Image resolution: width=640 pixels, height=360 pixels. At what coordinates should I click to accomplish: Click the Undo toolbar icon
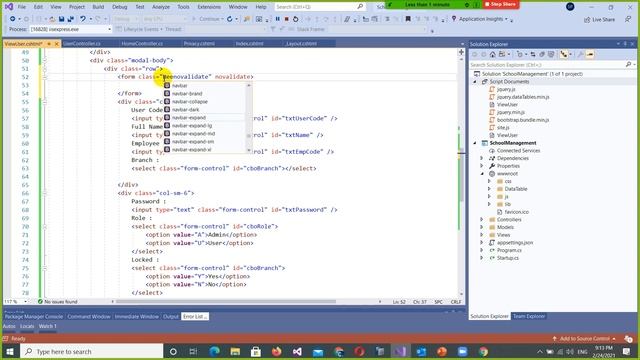(x=83, y=19)
